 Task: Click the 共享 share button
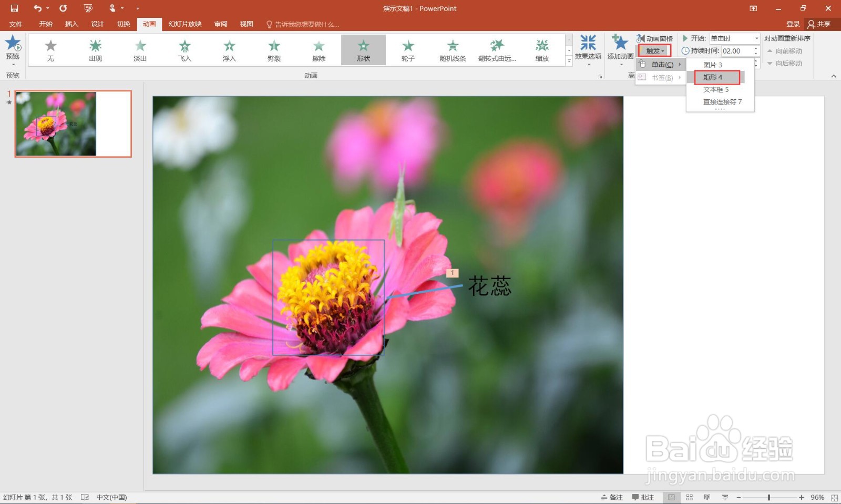point(819,24)
